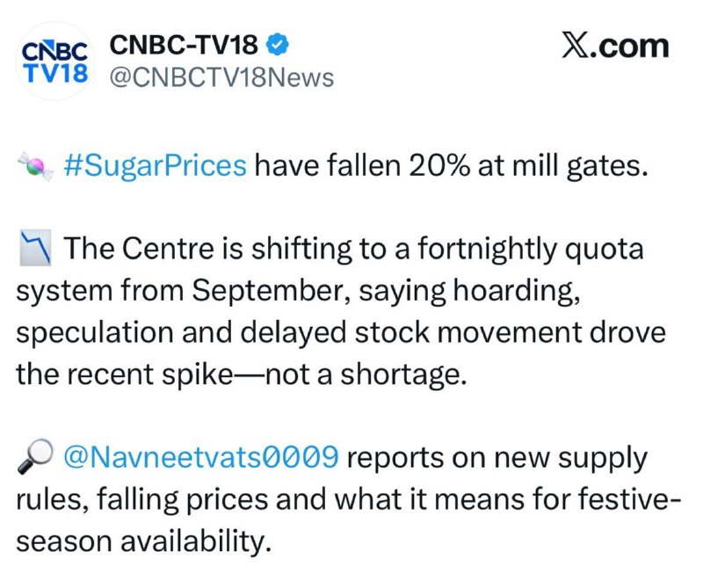Click the text "have fallen 20%"
703x588 pixels.
362,166
